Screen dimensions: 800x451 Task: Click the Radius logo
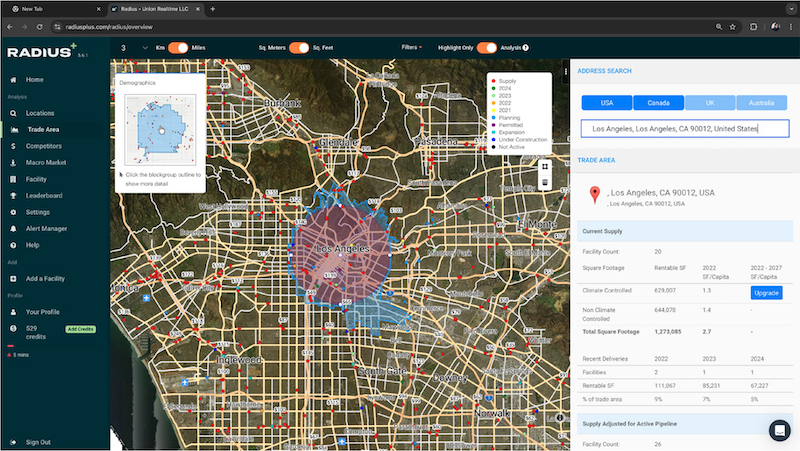click(42, 51)
